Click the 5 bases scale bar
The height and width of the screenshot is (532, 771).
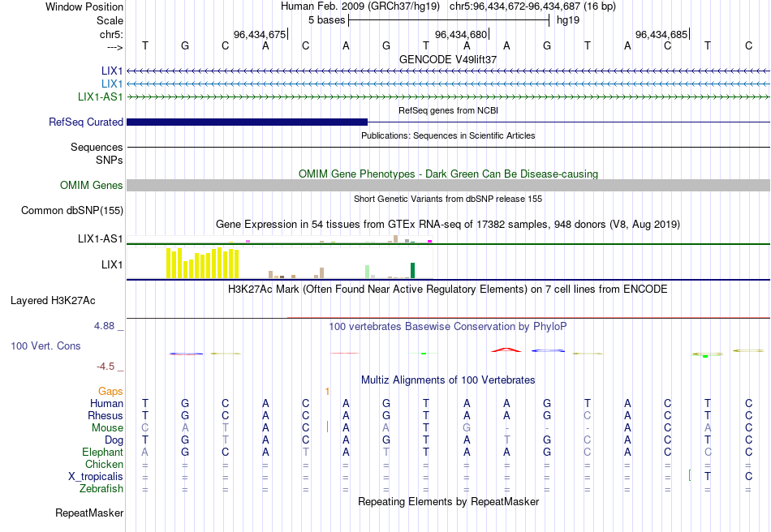click(x=449, y=20)
